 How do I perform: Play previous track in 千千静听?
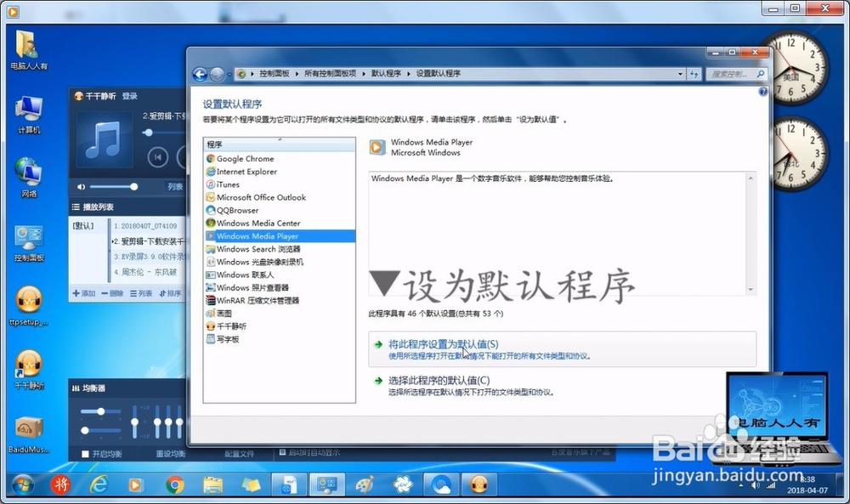(x=158, y=158)
